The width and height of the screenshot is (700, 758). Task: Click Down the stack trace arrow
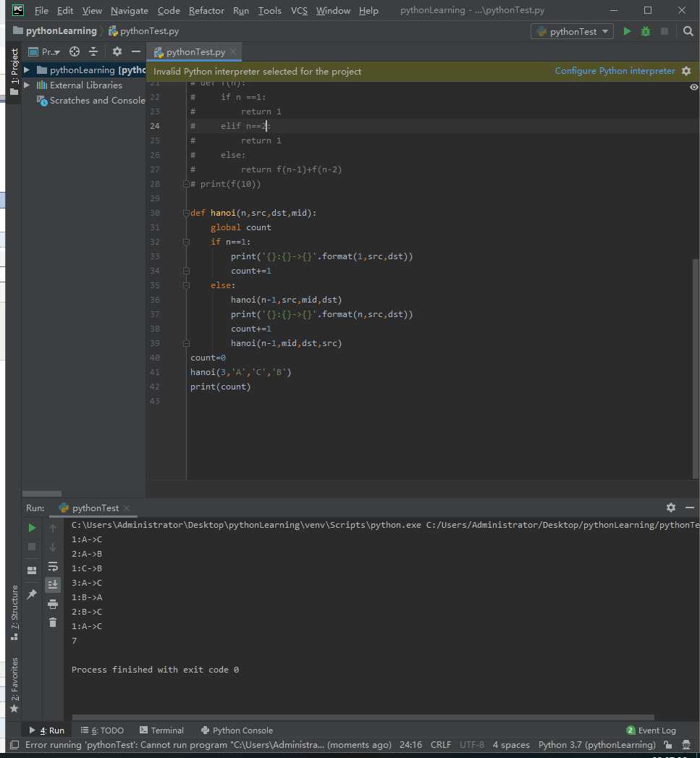(53, 547)
